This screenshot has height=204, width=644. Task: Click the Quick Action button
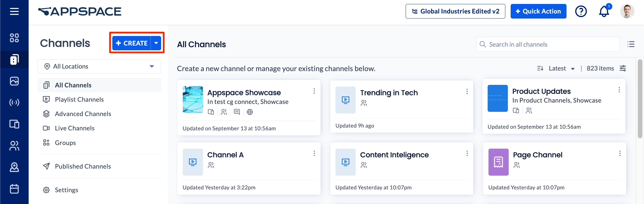coord(538,11)
